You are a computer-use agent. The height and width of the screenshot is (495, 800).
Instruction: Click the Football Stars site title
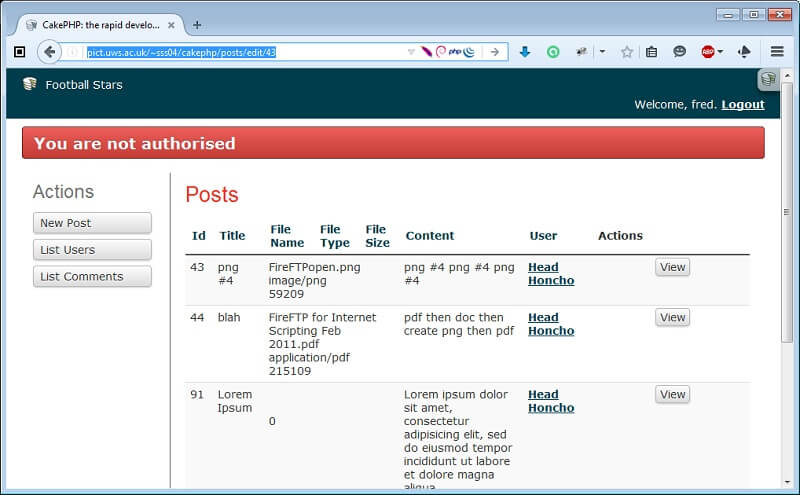(x=84, y=85)
